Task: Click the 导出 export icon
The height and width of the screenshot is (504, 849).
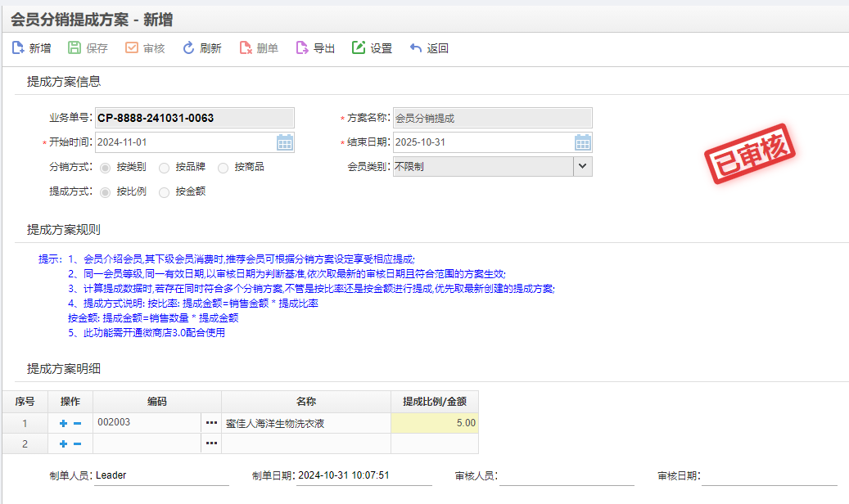Action: 301,48
